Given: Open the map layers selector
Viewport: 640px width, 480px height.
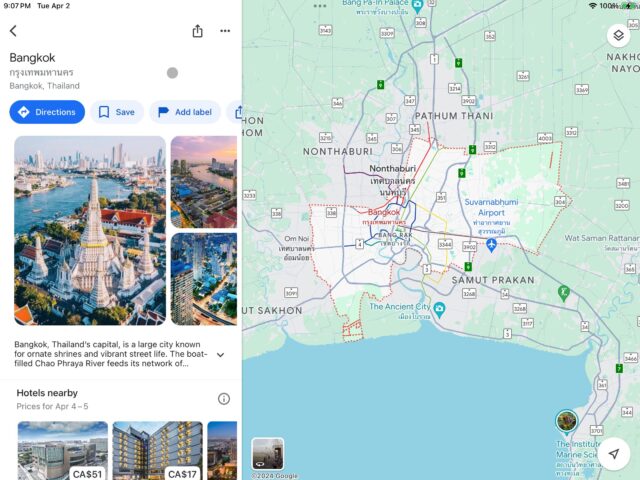Looking at the screenshot, I should [x=617, y=35].
